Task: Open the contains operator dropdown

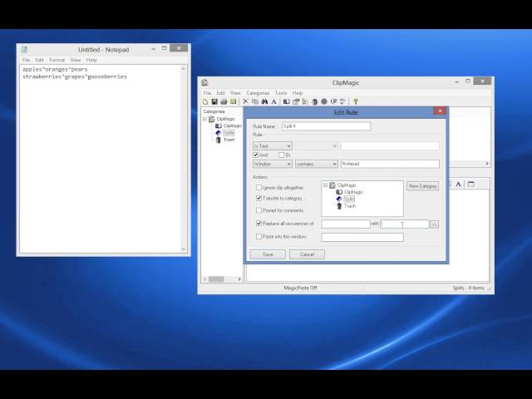Action: [317, 164]
